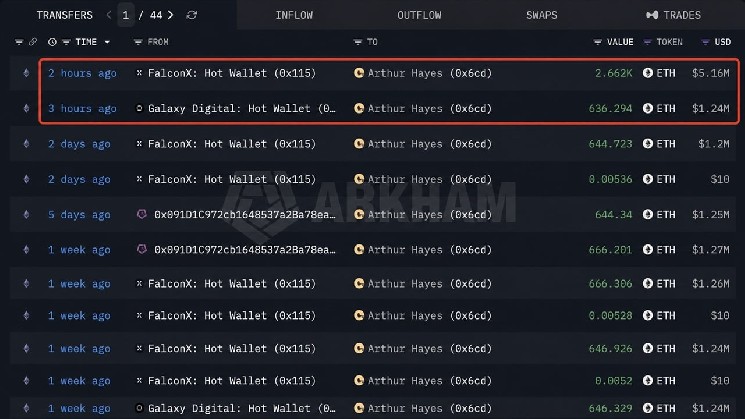Click Ethereum icon on 2 hours ago row

point(26,73)
